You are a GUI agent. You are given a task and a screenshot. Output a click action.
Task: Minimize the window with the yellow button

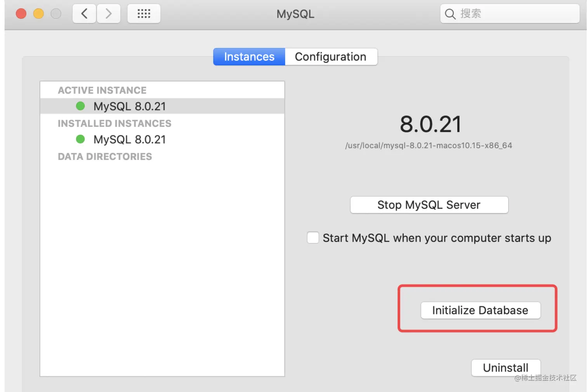(38, 14)
